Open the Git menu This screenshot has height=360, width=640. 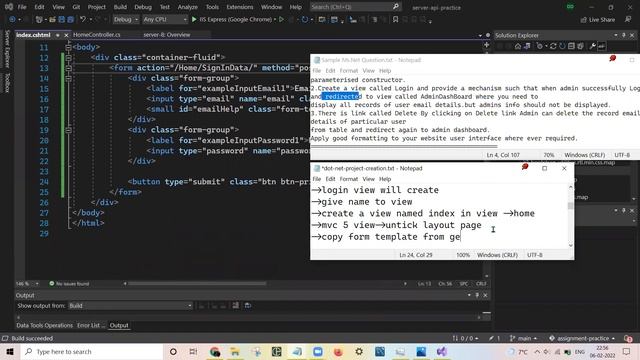pyautogui.click(x=76, y=7)
